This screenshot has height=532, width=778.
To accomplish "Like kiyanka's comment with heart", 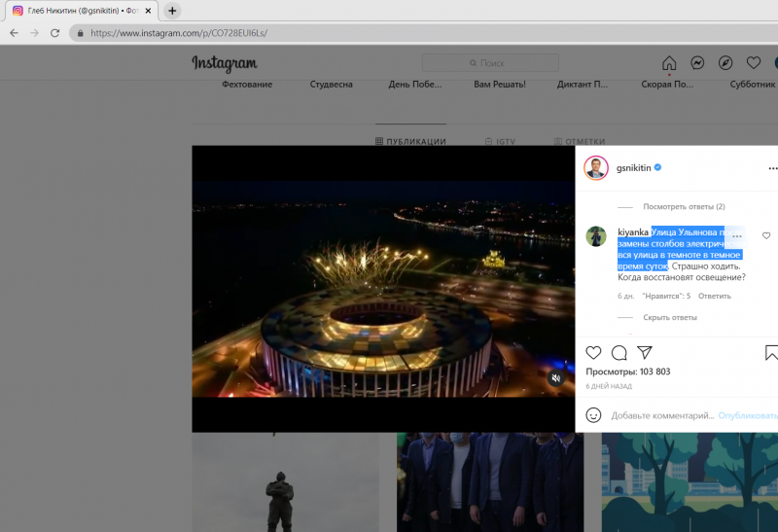I will click(x=766, y=235).
